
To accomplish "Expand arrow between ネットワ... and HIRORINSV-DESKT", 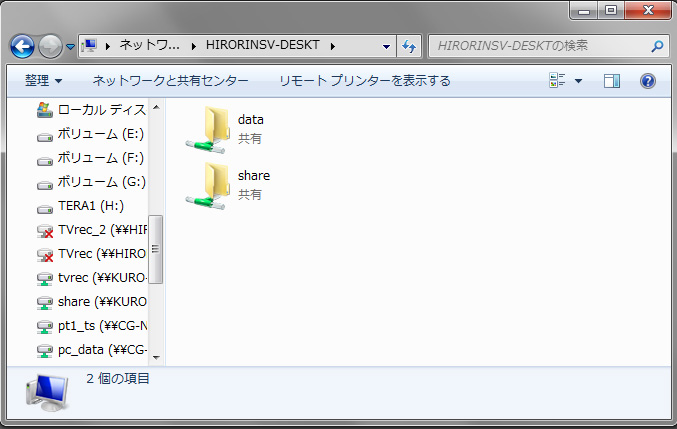I will [x=193, y=46].
